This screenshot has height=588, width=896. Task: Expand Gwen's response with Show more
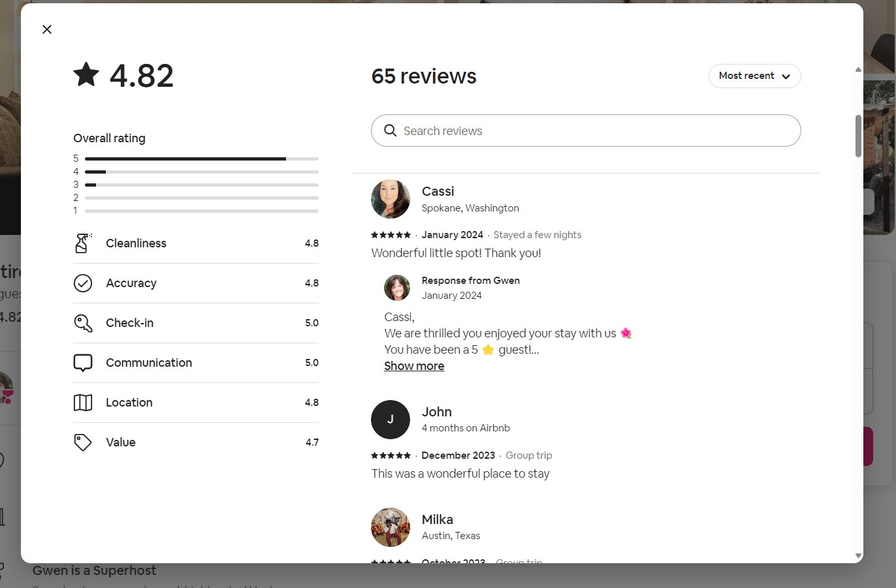pos(414,366)
